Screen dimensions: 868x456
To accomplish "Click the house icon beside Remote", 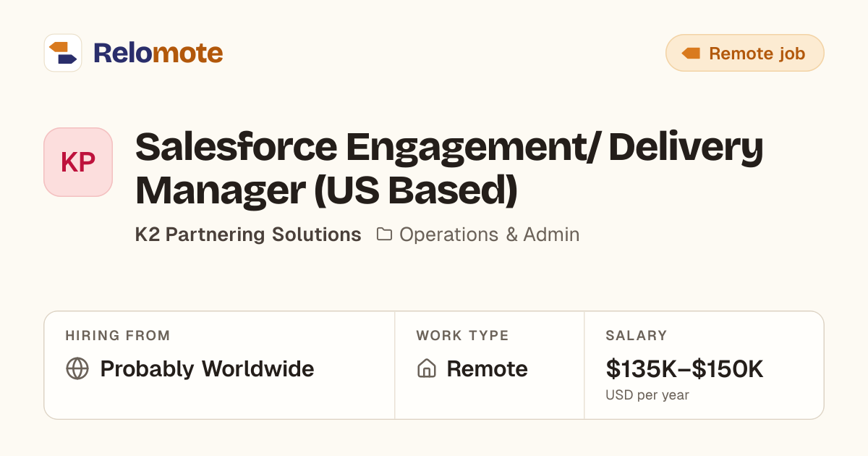I will 427,368.
